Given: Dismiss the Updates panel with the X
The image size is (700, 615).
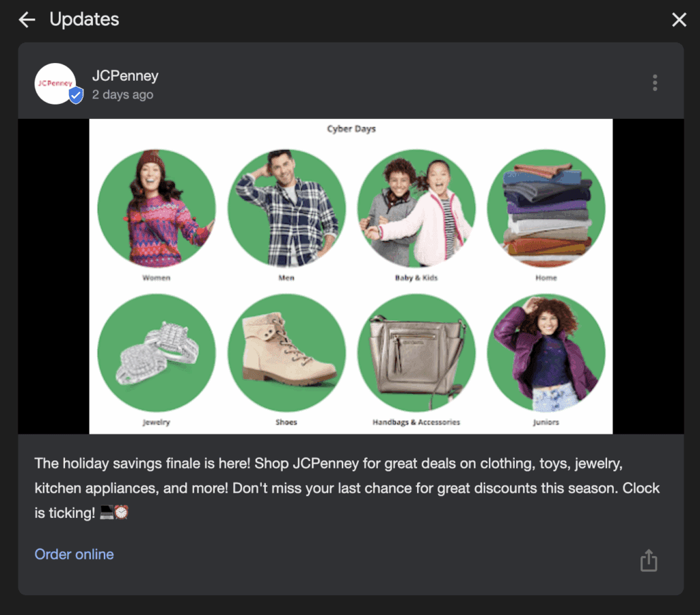Looking at the screenshot, I should [x=679, y=19].
